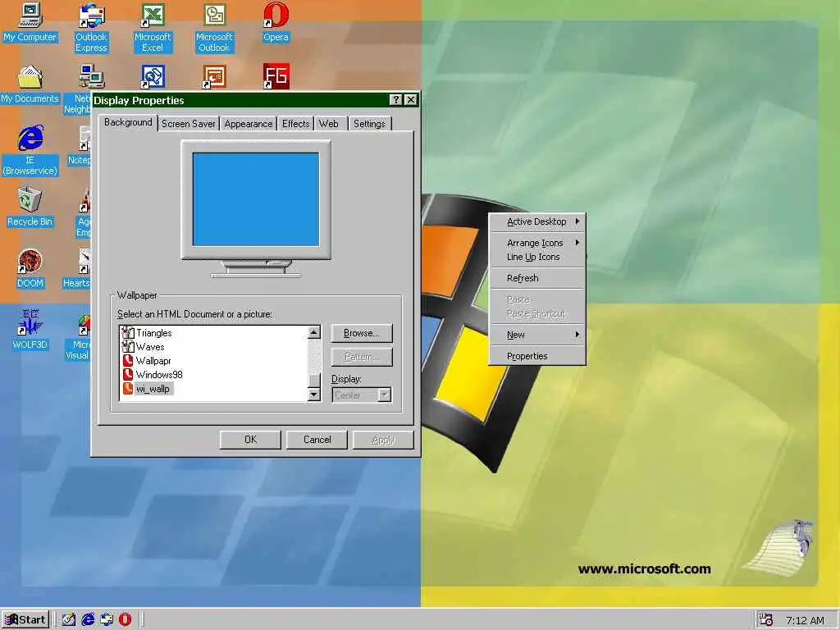This screenshot has width=840, height=630.
Task: Choose Line Up Icons from context menu
Action: [537, 257]
